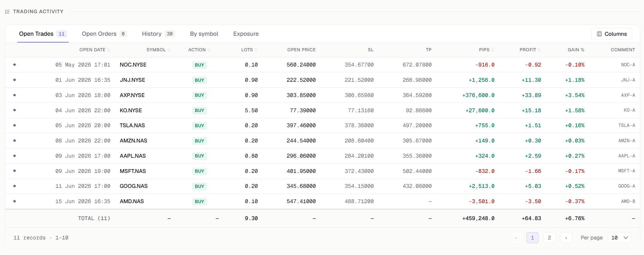Open the By symbol tab
The image size is (644, 255).
(204, 34)
